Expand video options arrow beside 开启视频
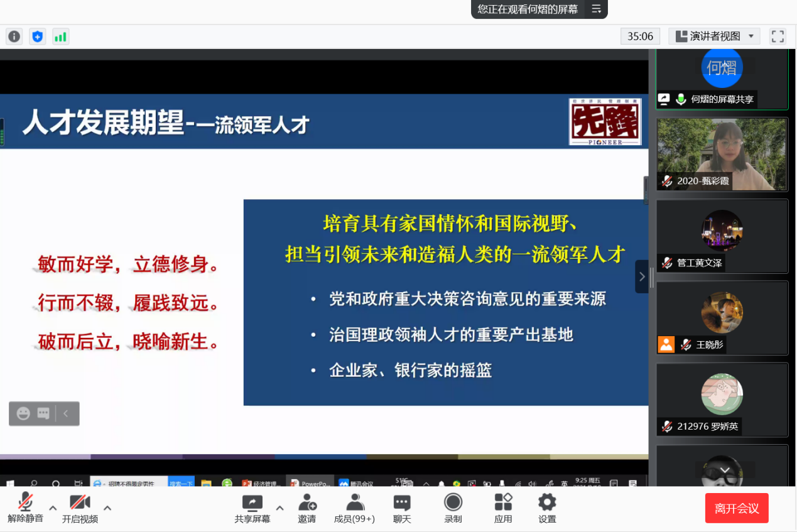 107,508
